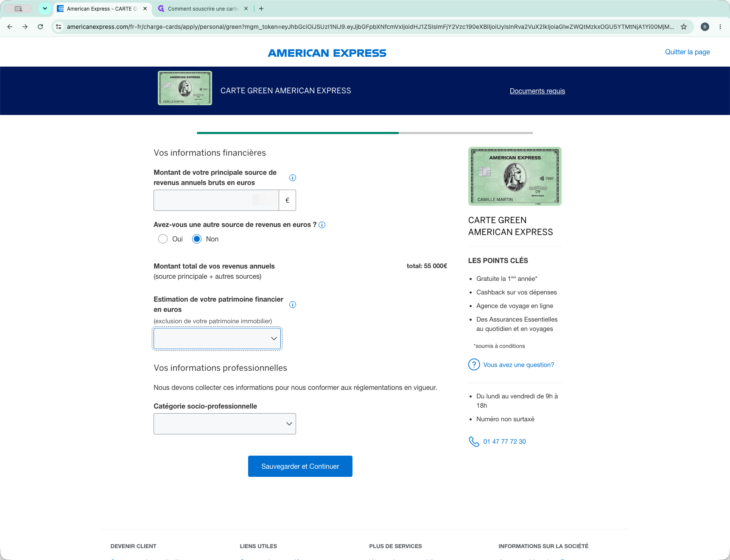Switch to the American Express - CARTE tab
This screenshot has width=730, height=560.
[x=103, y=8]
